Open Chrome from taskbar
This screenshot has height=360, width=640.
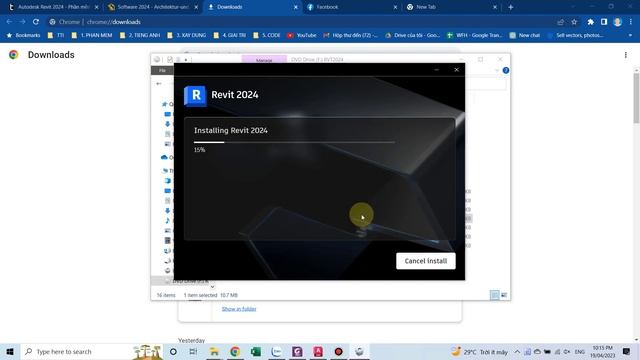[235, 351]
